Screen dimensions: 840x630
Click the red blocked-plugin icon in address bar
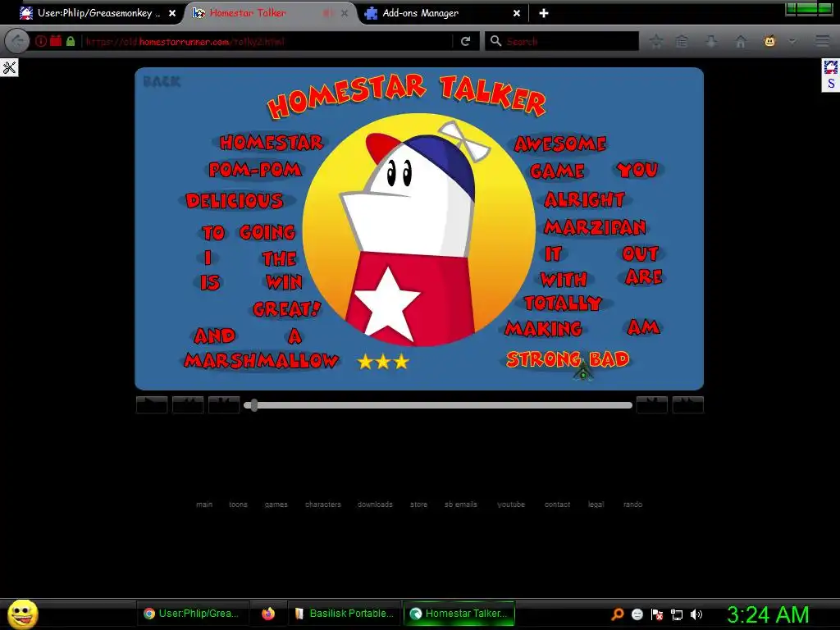(56, 41)
